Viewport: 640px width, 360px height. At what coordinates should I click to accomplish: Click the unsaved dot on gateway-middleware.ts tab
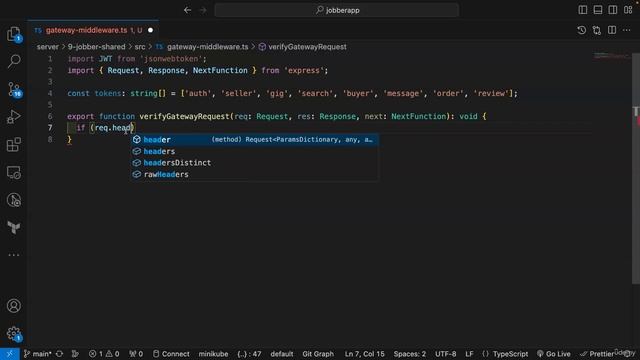[x=150, y=30]
